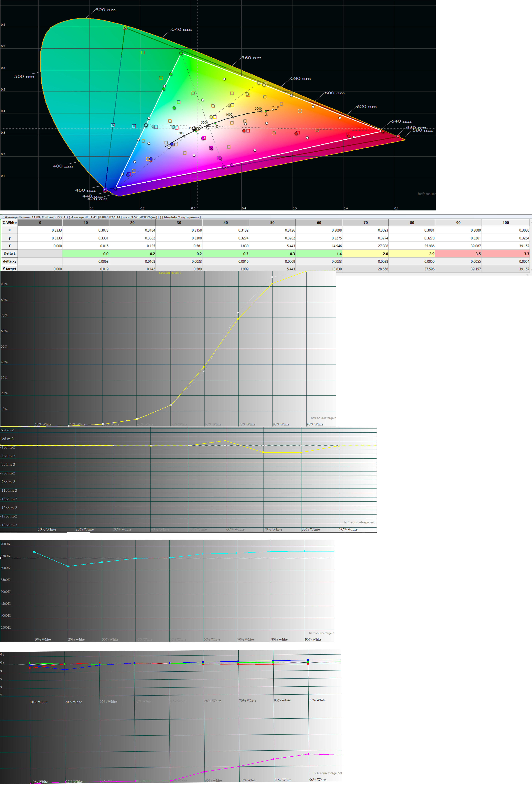Viewport: 532px width, 798px height.
Task: Click the column header '30' in table
Action: click(179, 223)
